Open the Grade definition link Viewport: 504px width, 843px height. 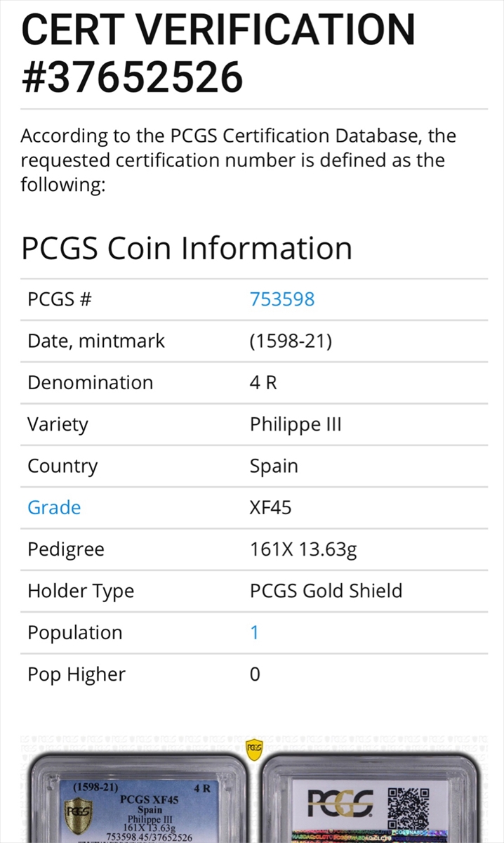pyautogui.click(x=54, y=507)
